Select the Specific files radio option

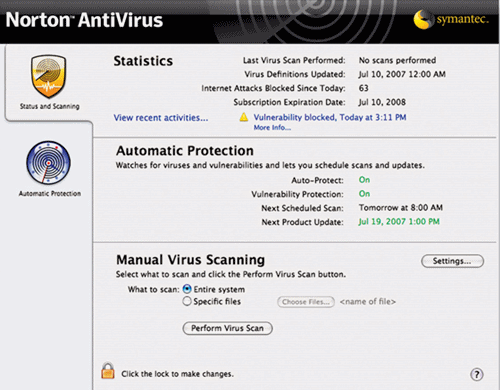point(187,301)
